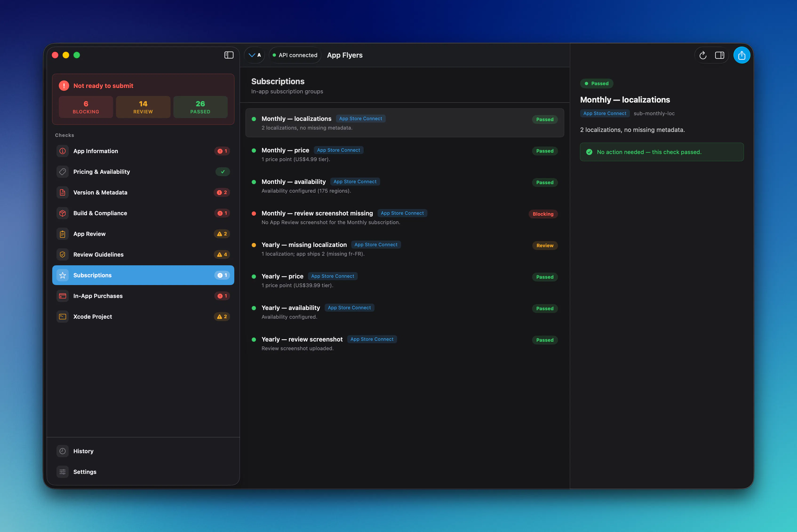Select the Monthly — availability check

click(x=404, y=186)
